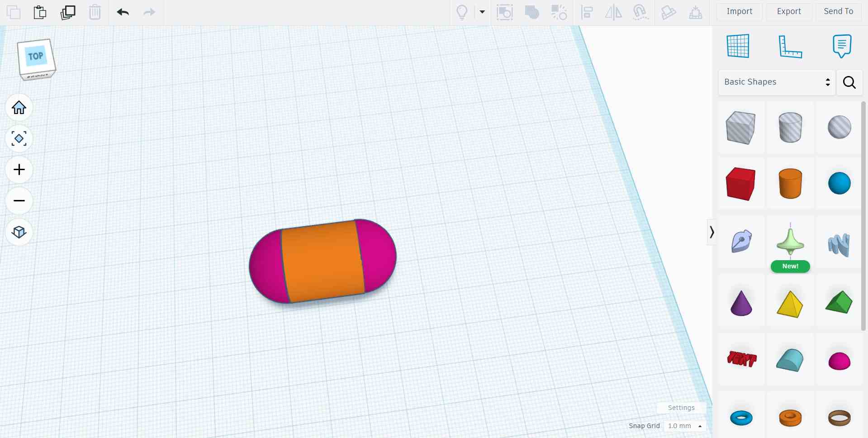This screenshot has height=438, width=868.
Task: Select the red Box shape
Action: point(740,183)
